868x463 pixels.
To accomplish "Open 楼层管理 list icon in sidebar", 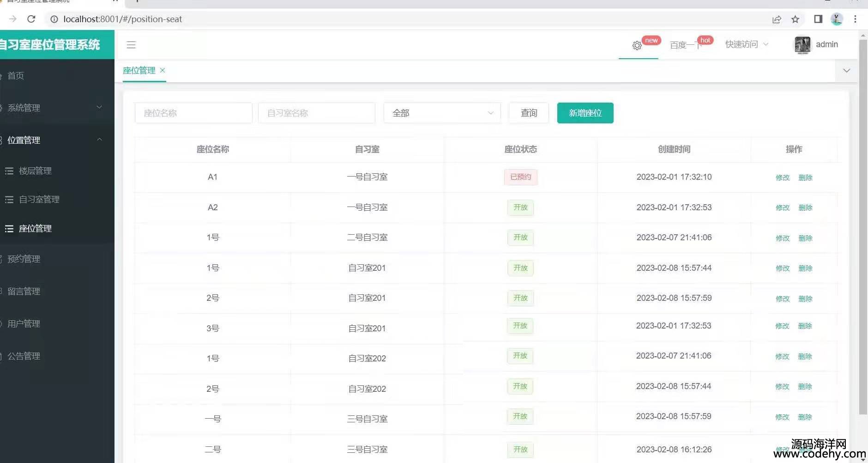I will click(9, 171).
